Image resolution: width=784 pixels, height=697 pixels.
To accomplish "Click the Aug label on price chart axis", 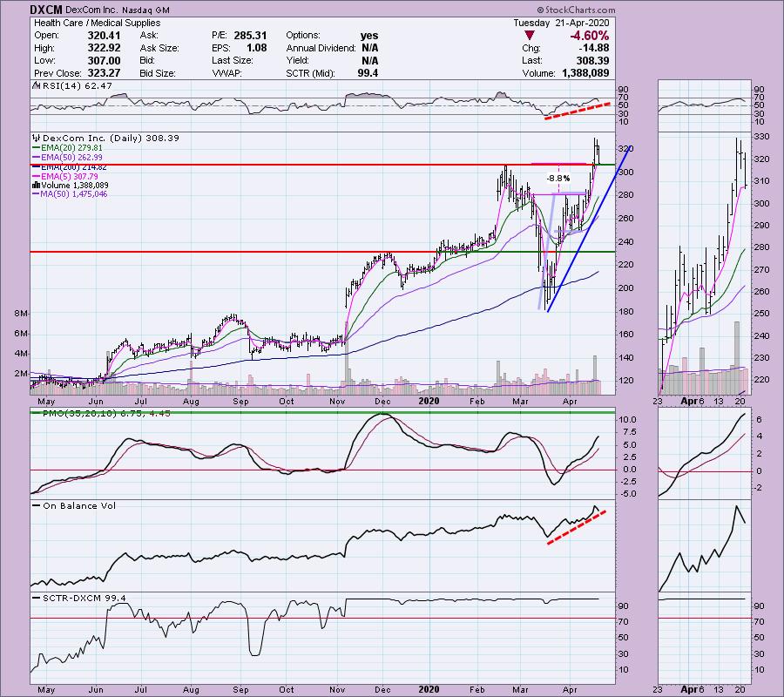I will click(191, 401).
